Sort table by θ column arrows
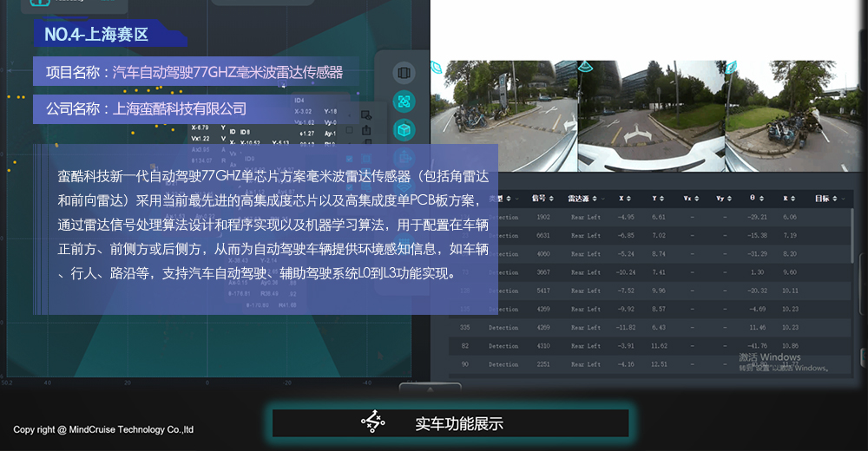 tap(761, 198)
